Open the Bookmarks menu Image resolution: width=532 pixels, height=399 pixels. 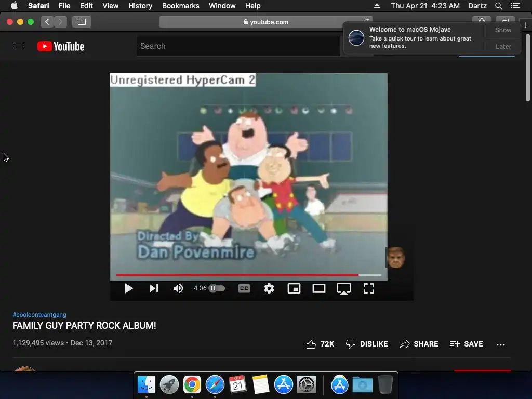tap(180, 6)
